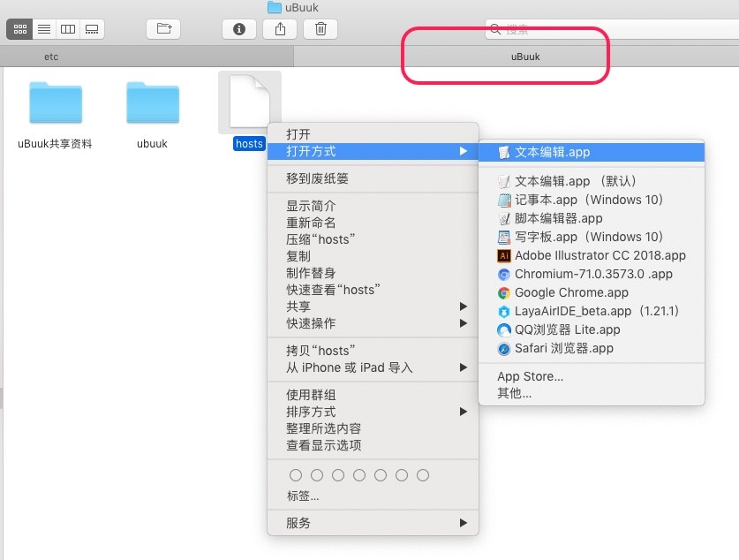
Task: Click the Share toolbar icon
Action: click(x=280, y=29)
